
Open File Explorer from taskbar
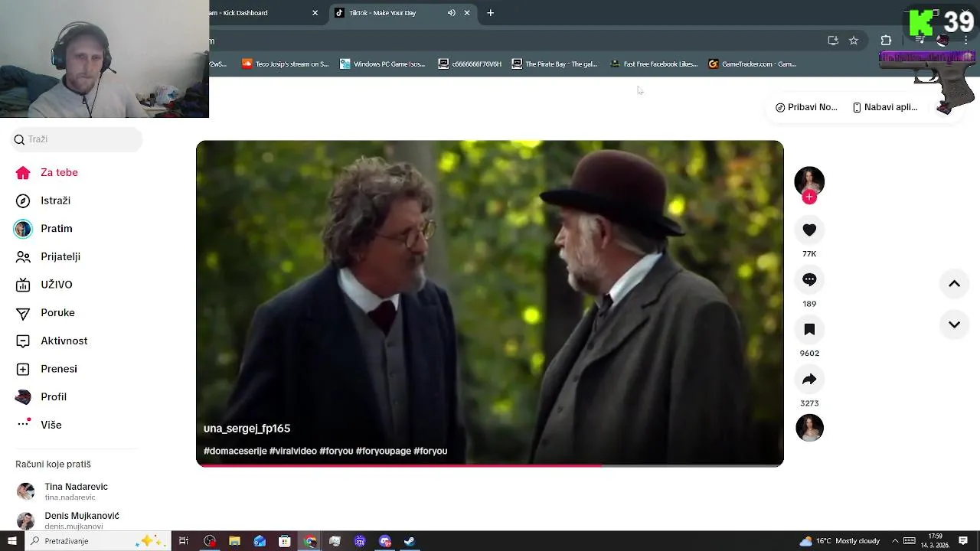point(235,541)
